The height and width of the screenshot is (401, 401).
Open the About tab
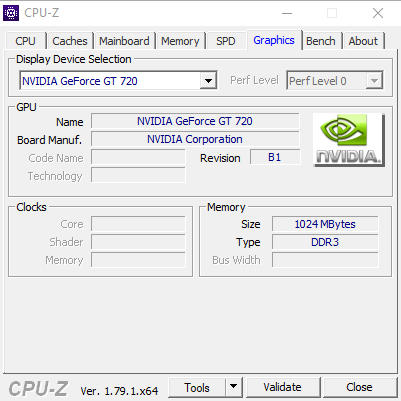coord(363,41)
